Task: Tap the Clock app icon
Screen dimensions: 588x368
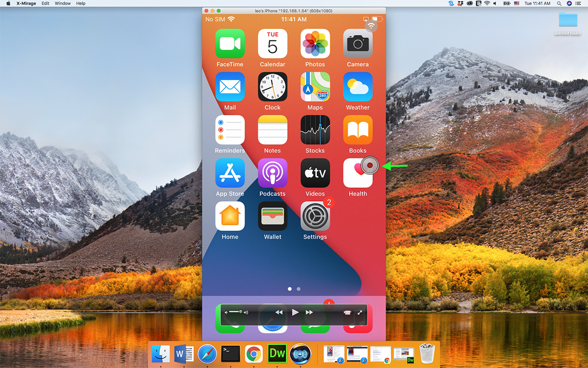Action: tap(273, 87)
